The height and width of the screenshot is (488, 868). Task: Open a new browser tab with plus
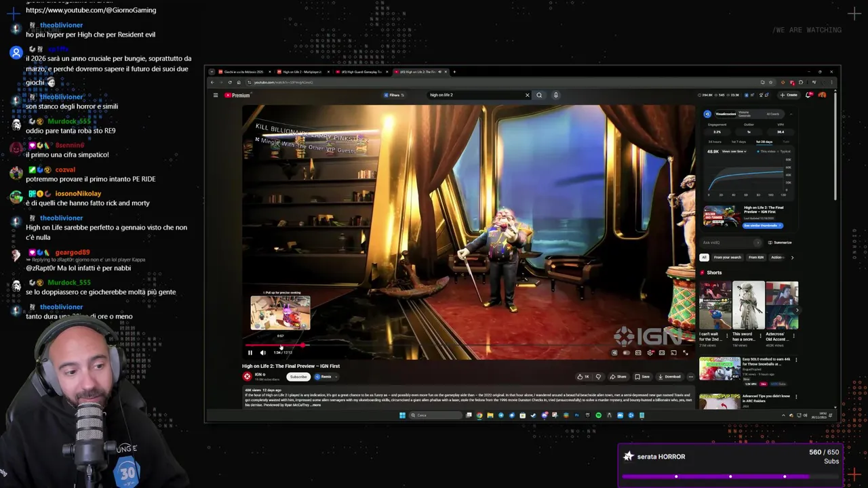[454, 72]
